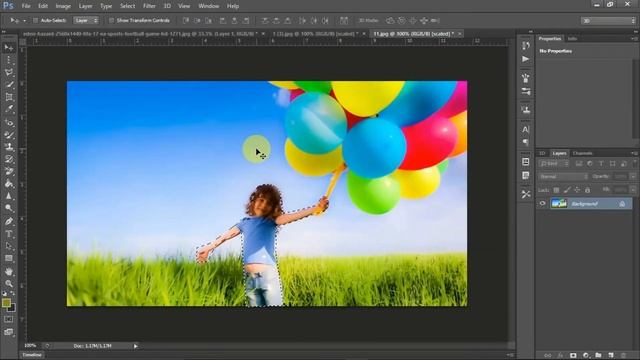The height and width of the screenshot is (360, 640).
Task: Hide the Background layer with the eye icon
Action: (542, 203)
